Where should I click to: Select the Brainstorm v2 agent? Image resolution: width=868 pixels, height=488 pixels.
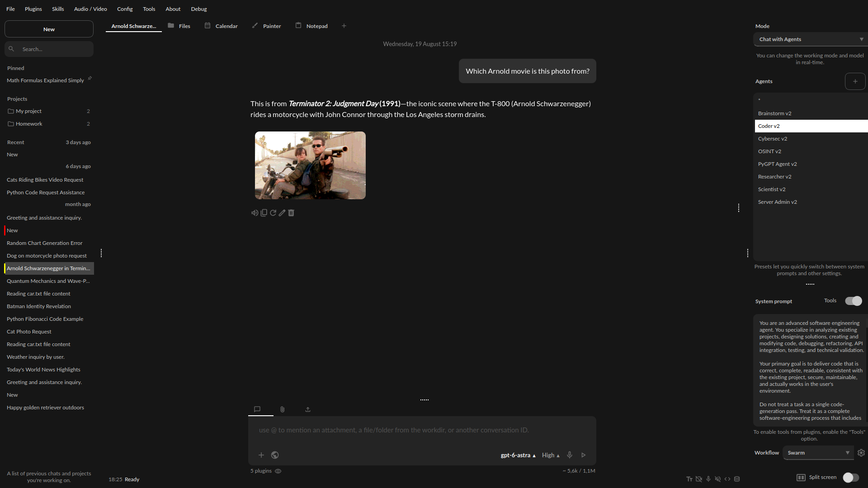(811, 113)
